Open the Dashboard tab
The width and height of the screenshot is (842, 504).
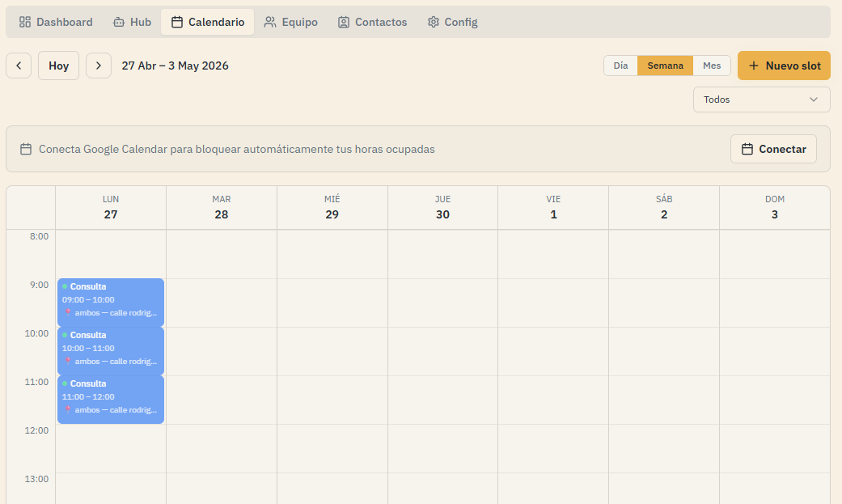pos(56,22)
